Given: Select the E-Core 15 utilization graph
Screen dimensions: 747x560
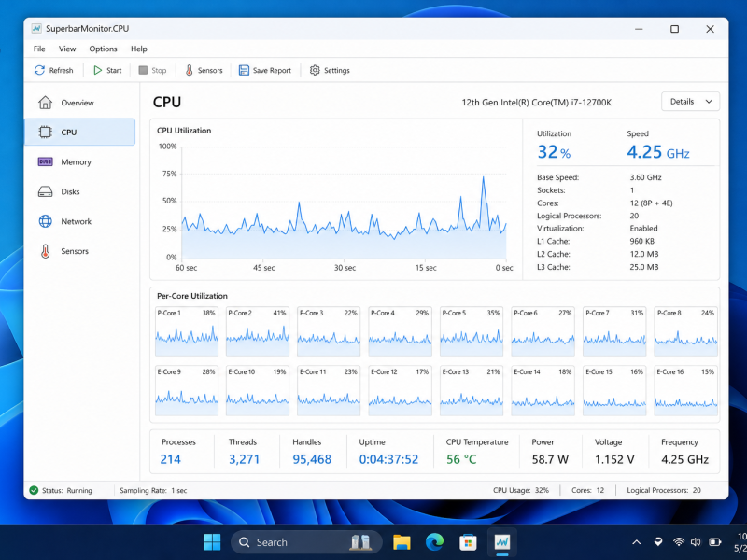Looking at the screenshot, I should [614, 390].
